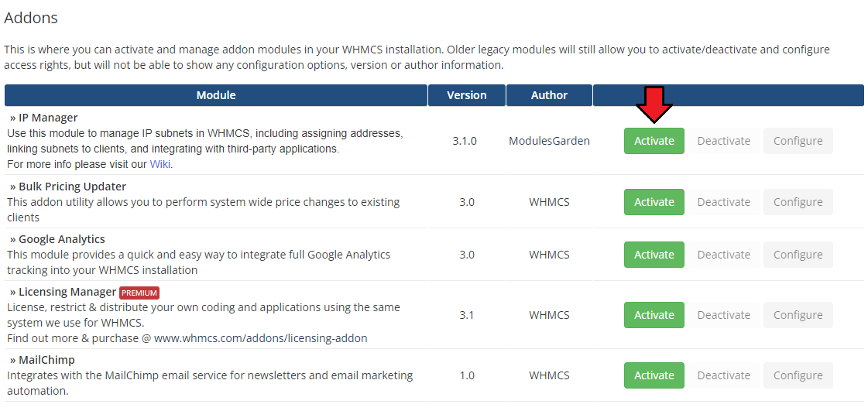This screenshot has width=868, height=411.
Task: Click WHMCS author in Bulk Pricing Updater row
Action: (x=549, y=202)
